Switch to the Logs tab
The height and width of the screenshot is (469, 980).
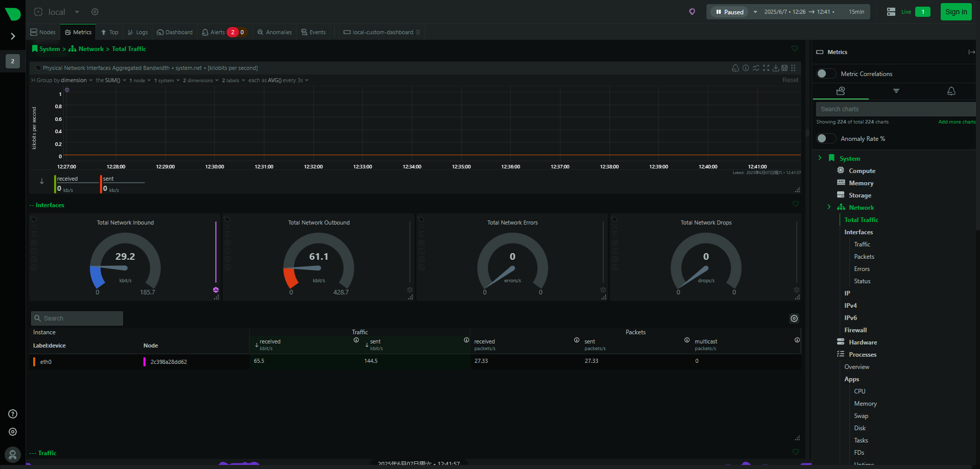[137, 32]
